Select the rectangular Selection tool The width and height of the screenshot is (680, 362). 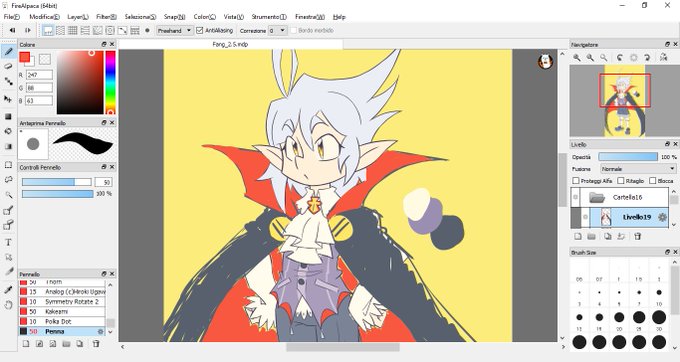(8, 165)
